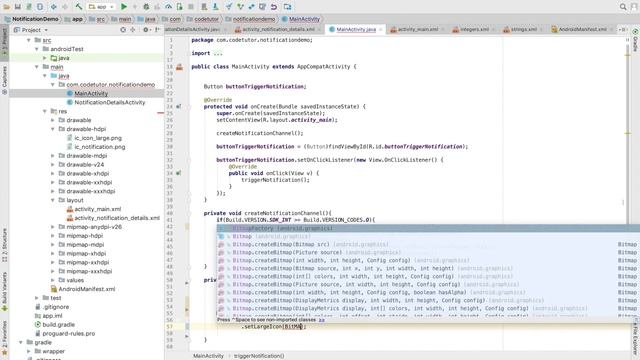This screenshot has height=360, width=640.
Task: Select build.gradle file in tree
Action: pyautogui.click(x=58, y=325)
